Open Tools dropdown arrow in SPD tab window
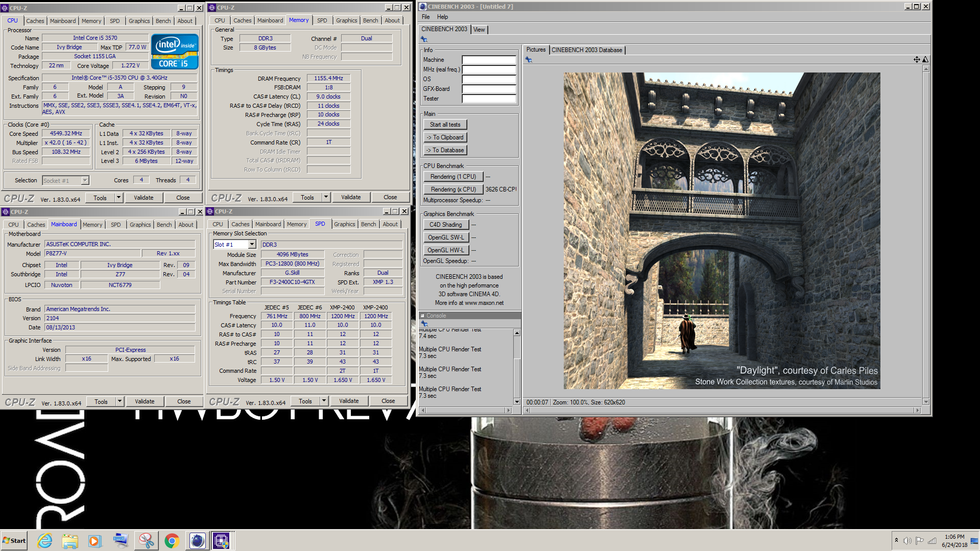Image resolution: width=980 pixels, height=551 pixels. [x=324, y=401]
